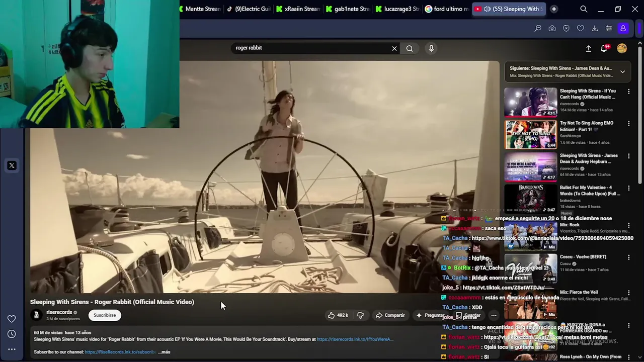This screenshot has height=362, width=644.
Task: Collapse the 'Siguiente' mix playlist chevron
Action: click(x=622, y=72)
